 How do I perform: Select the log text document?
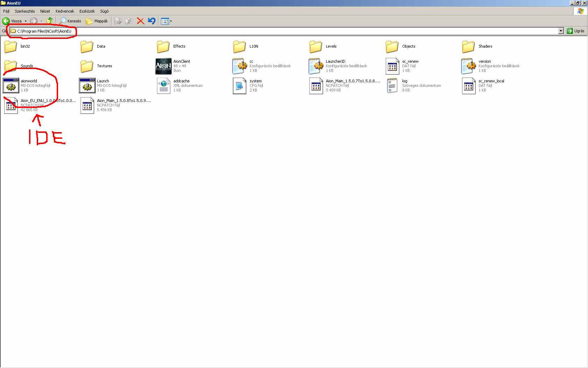(x=392, y=86)
